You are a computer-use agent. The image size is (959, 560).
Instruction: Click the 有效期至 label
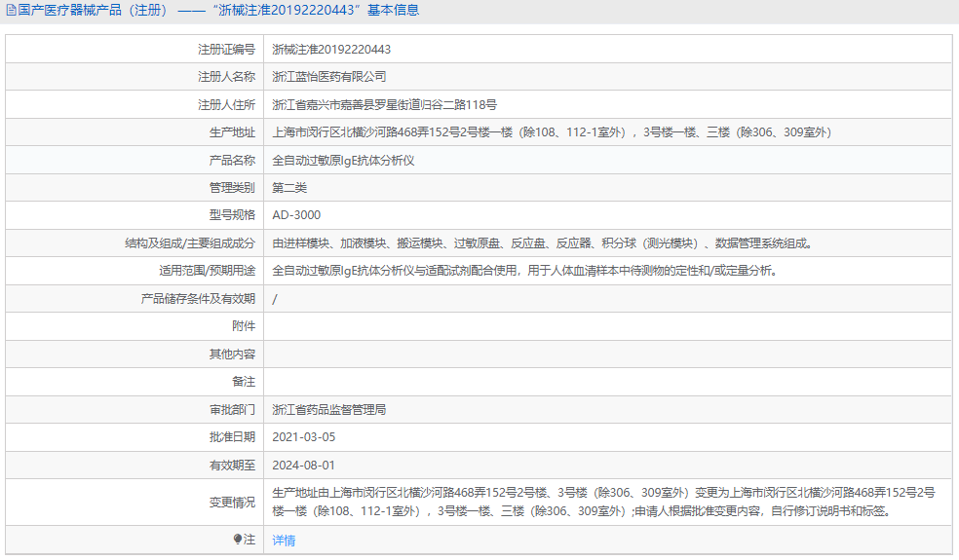(x=232, y=466)
